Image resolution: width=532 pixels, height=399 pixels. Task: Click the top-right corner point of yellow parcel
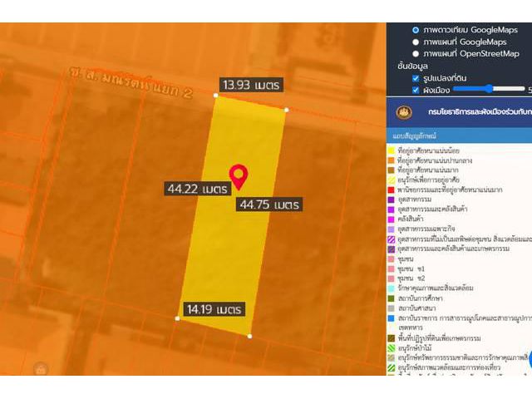click(287, 109)
